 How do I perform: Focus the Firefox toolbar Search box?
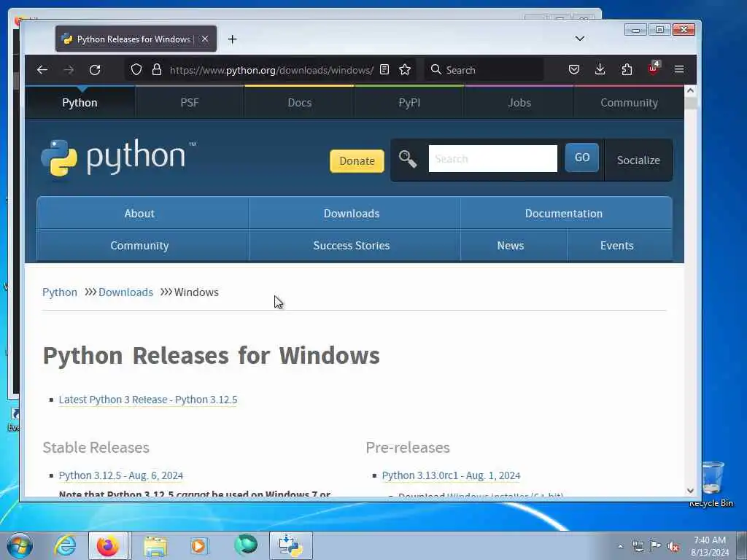point(484,70)
